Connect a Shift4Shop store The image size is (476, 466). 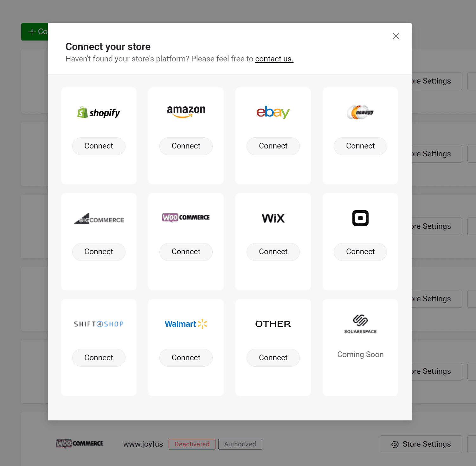tap(99, 358)
